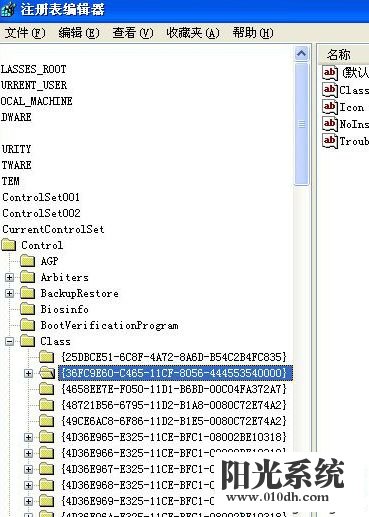This screenshot has width=369, height=517.
Task: Click the tree scrollbar up arrow
Action: (x=301, y=54)
